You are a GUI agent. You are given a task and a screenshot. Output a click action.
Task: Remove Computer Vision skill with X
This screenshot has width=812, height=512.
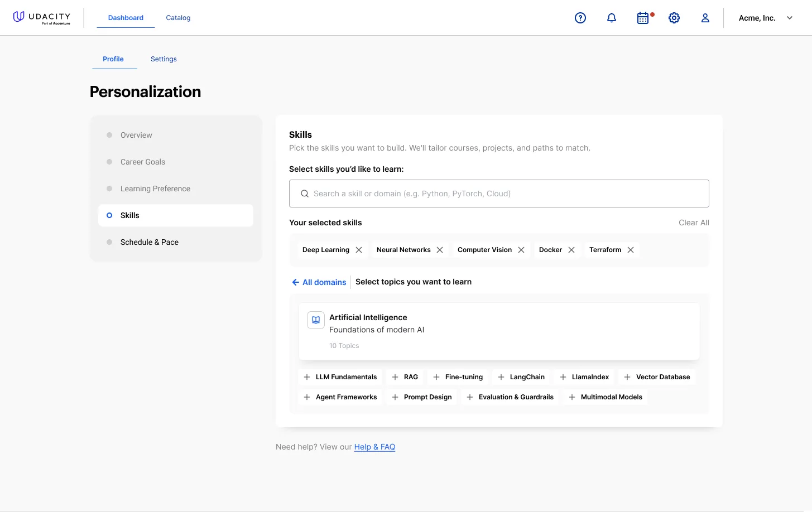coord(521,250)
